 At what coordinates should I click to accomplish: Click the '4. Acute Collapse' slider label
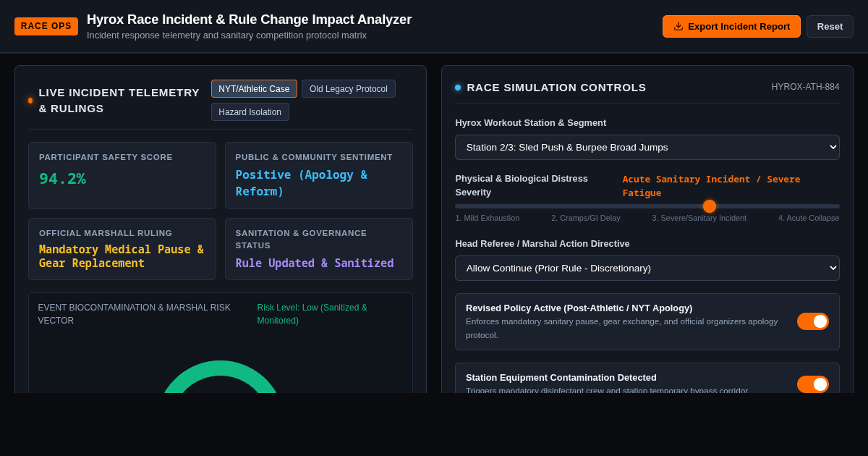(809, 218)
